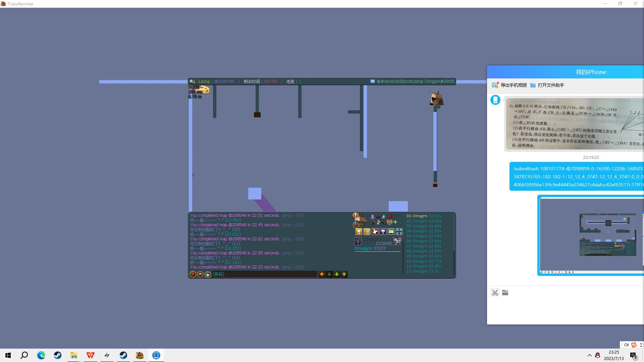The width and height of the screenshot is (644, 362).
Task: Open File Explorer from the taskbar
Action: tap(74, 355)
